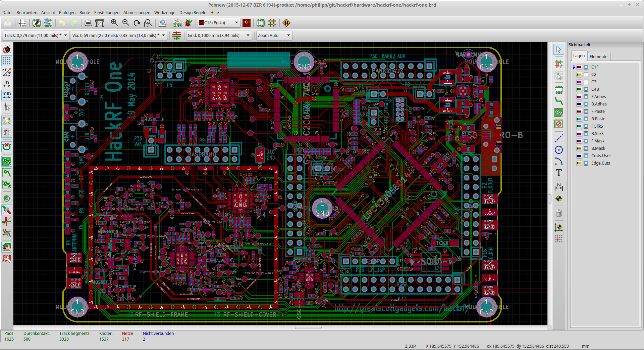Image resolution: width=644 pixels, height=350 pixels.
Task: Activate the add tracks and vias tool
Action: (559, 101)
